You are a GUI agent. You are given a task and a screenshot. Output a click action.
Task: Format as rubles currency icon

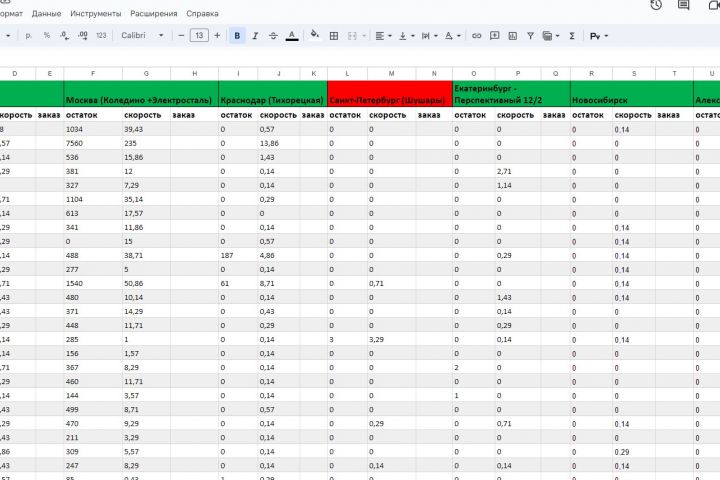tap(28, 35)
